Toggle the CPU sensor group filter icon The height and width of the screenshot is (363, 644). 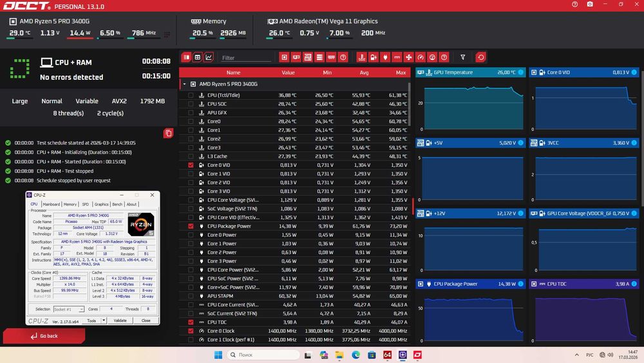284,57
